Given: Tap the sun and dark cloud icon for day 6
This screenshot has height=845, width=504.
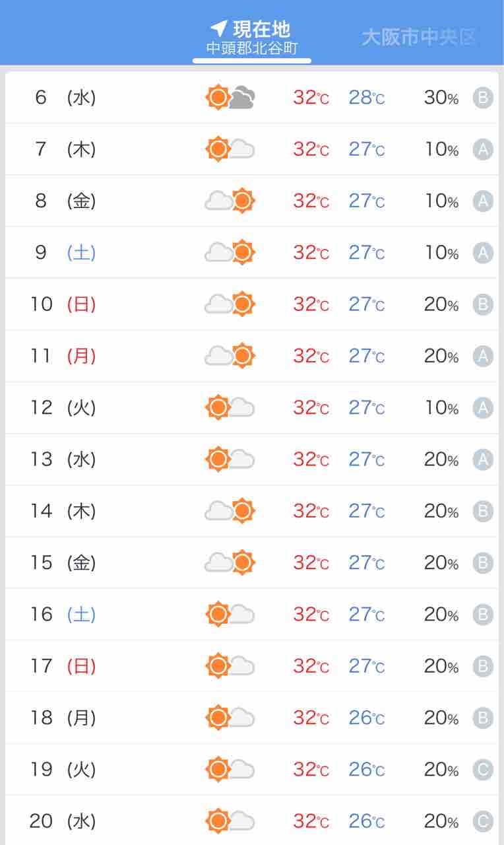Looking at the screenshot, I should [230, 98].
